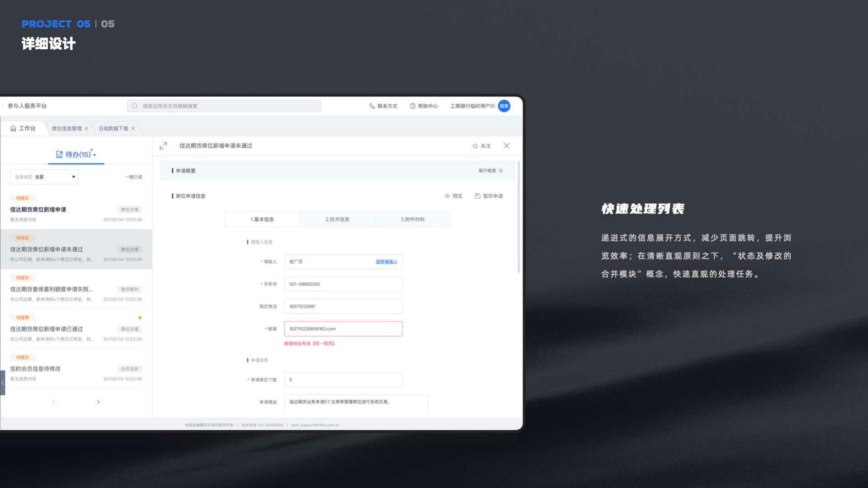Expand 待办(15) dropdown arrow
Screen dimensions: 868x488
94,155
